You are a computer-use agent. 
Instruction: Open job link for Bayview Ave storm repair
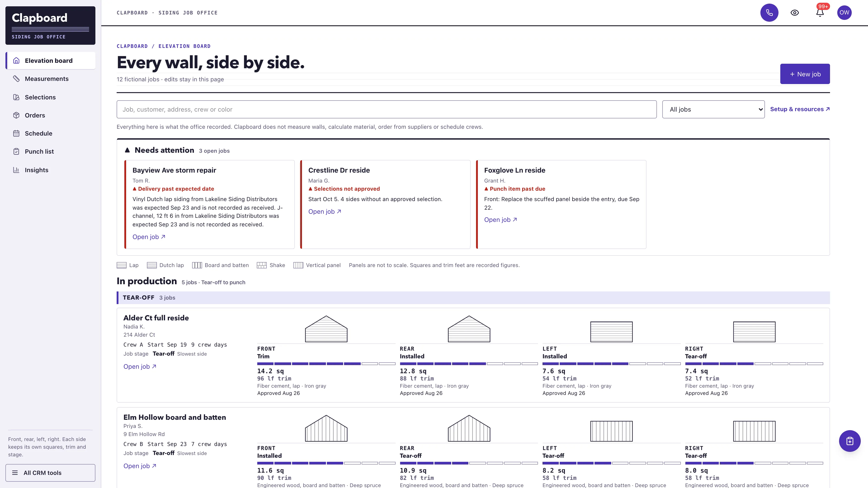pos(149,237)
